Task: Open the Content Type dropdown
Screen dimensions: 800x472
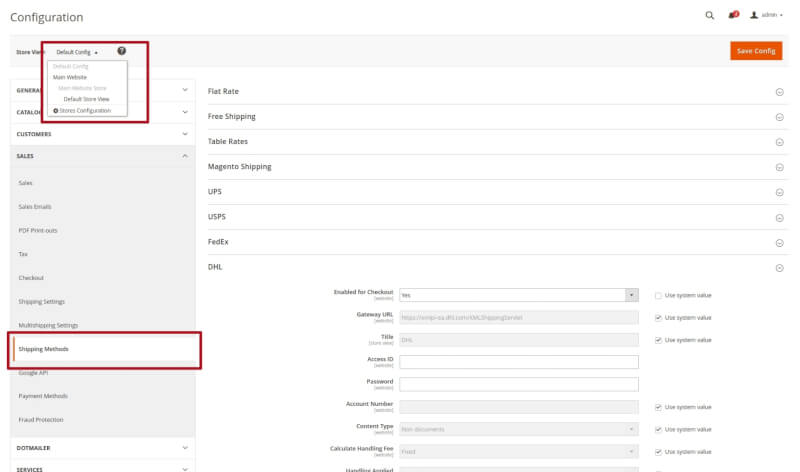Action: pos(519,429)
